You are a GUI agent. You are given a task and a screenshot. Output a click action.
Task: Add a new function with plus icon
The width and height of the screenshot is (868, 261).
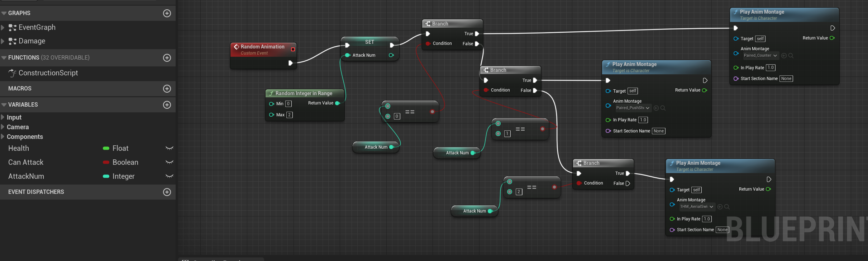[x=167, y=58]
